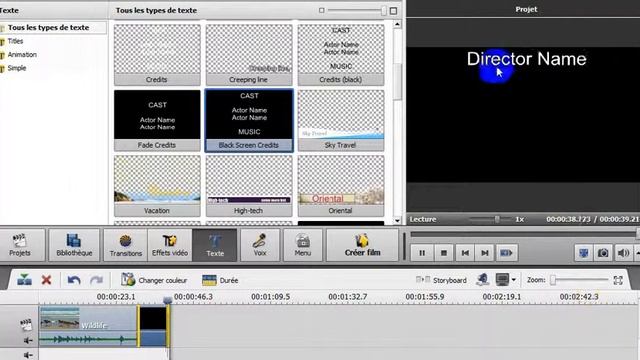Click the next scene playback icon
The width and height of the screenshot is (640, 360).
(506, 253)
